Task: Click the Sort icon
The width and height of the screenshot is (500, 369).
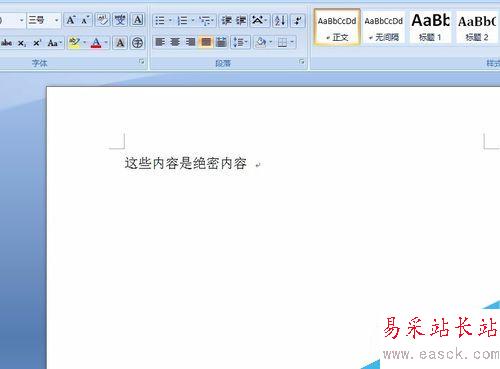Action: (x=280, y=21)
